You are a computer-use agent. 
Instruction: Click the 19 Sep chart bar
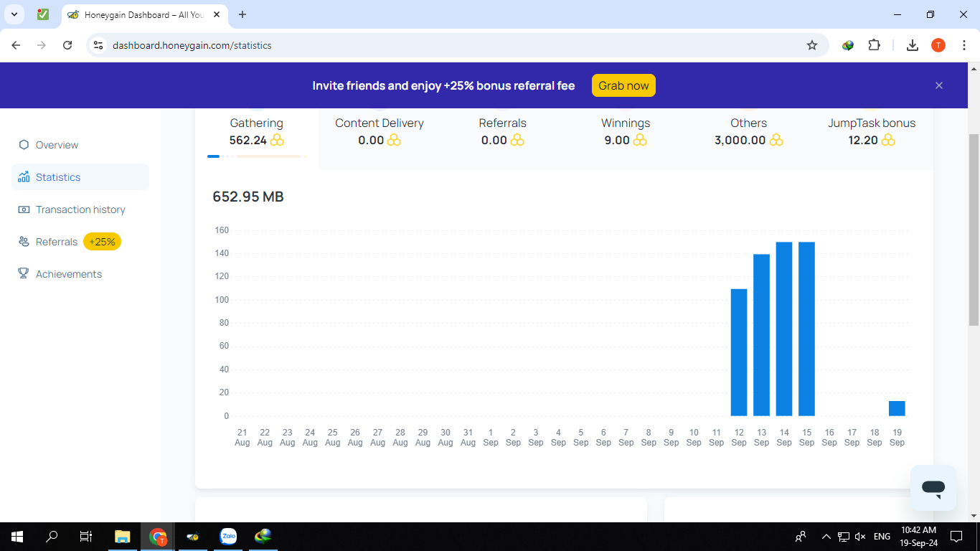pos(897,408)
